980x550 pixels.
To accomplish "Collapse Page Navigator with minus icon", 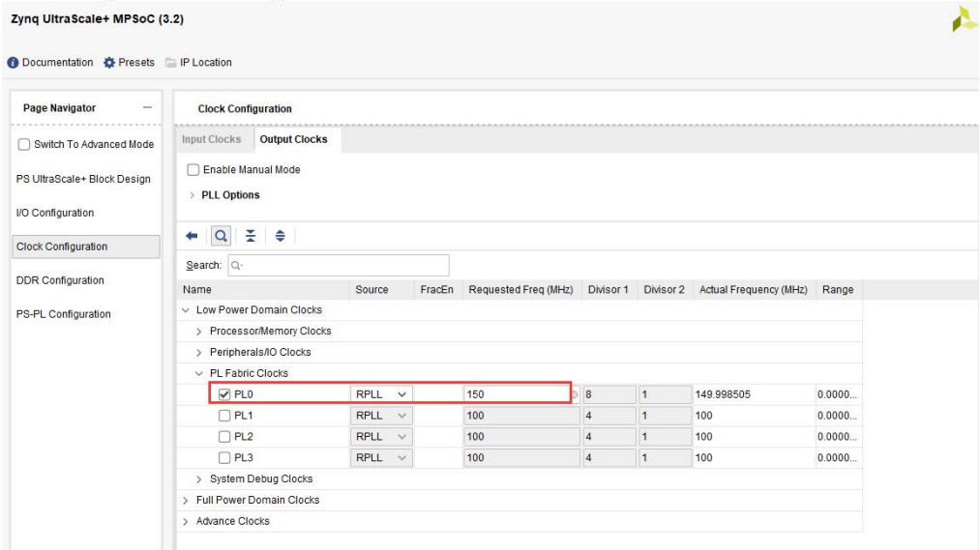I will [146, 108].
